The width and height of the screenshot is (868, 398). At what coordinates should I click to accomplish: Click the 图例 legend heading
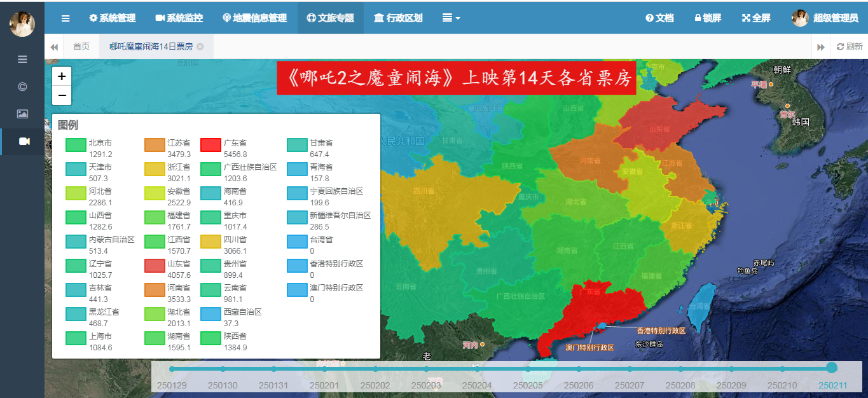click(68, 125)
